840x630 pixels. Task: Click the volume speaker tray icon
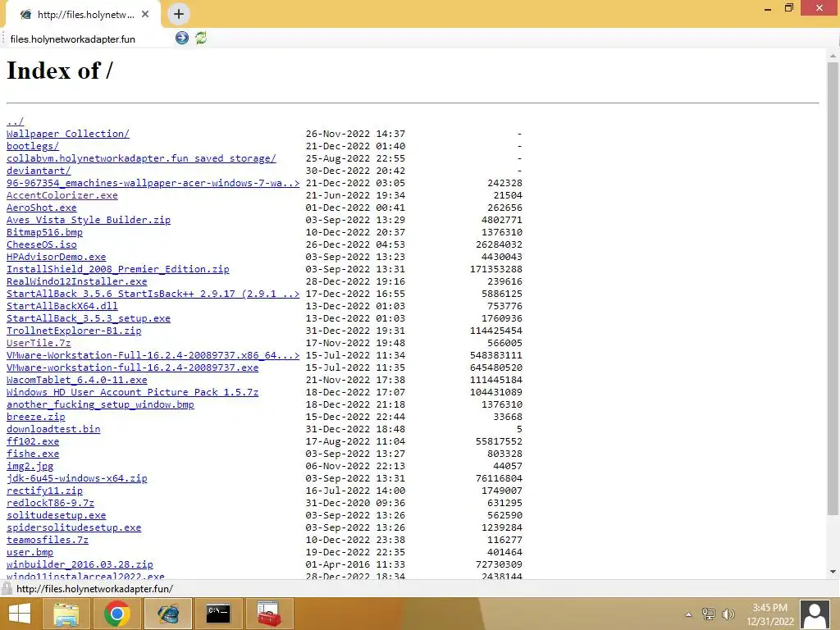[x=728, y=614]
